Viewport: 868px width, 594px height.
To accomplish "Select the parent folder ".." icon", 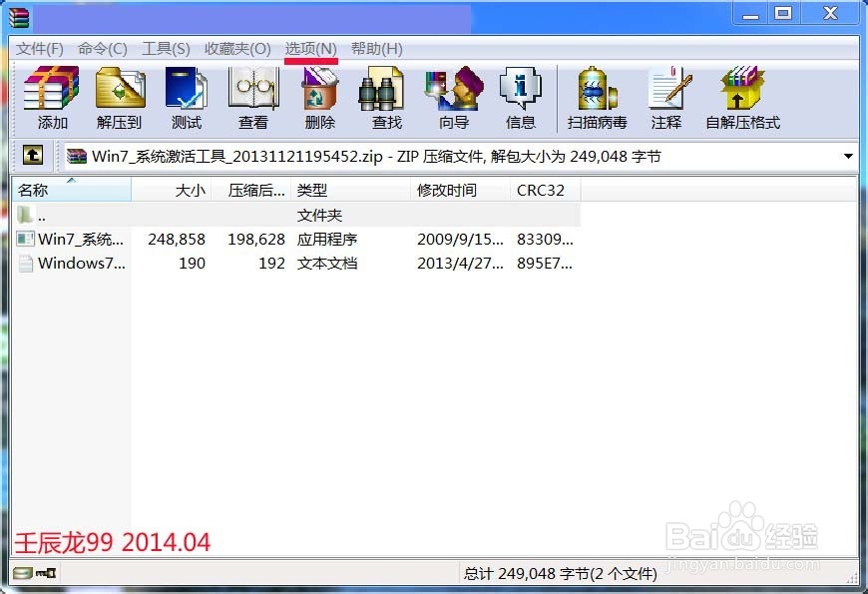I will pyautogui.click(x=25, y=215).
